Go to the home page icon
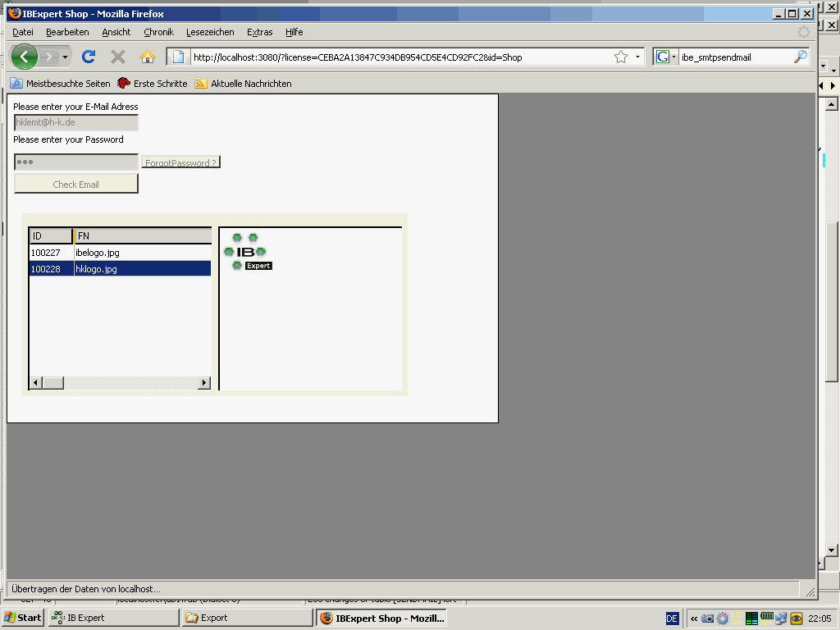Viewport: 840px width, 630px height. pos(148,57)
